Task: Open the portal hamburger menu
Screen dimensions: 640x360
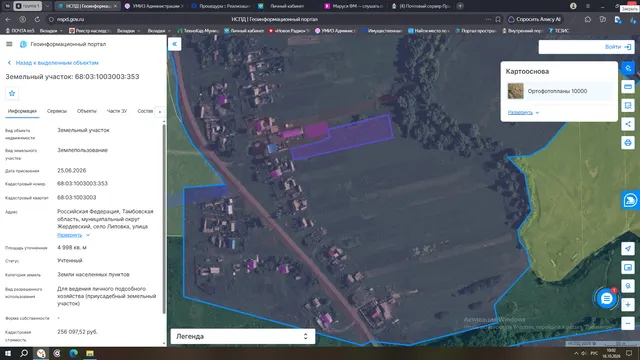Action: [x=9, y=44]
